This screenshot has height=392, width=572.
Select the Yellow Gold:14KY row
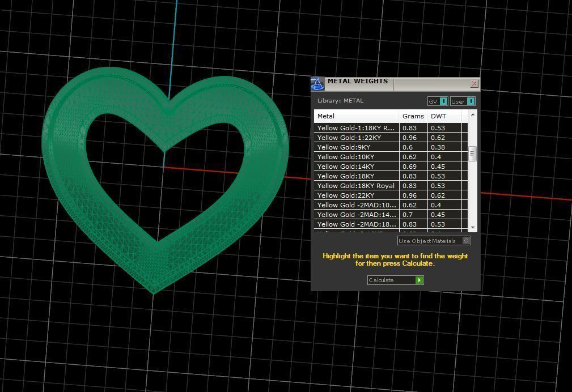pyautogui.click(x=391, y=167)
